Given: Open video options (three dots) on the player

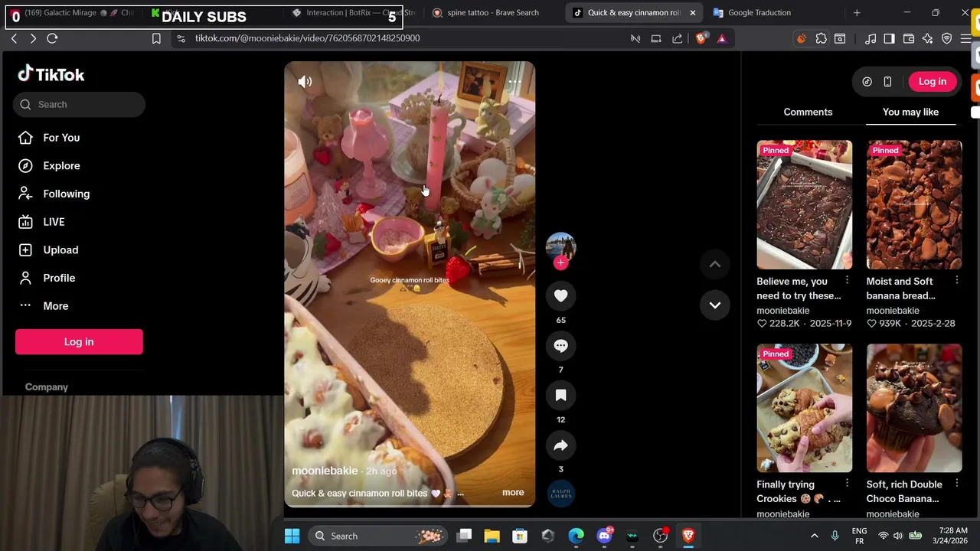Looking at the screenshot, I should [x=514, y=81].
